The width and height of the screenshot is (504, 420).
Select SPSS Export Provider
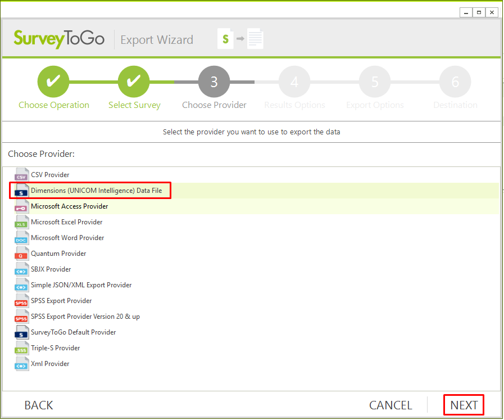point(61,301)
